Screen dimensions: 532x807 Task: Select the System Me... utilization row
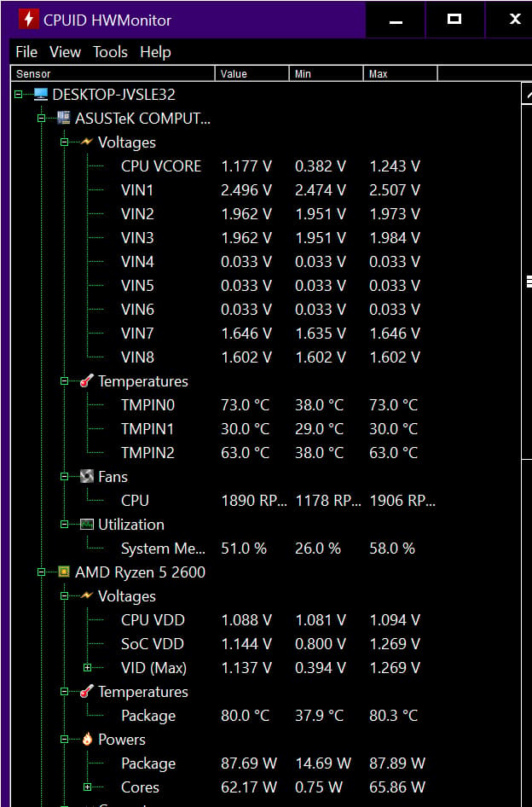[268, 549]
